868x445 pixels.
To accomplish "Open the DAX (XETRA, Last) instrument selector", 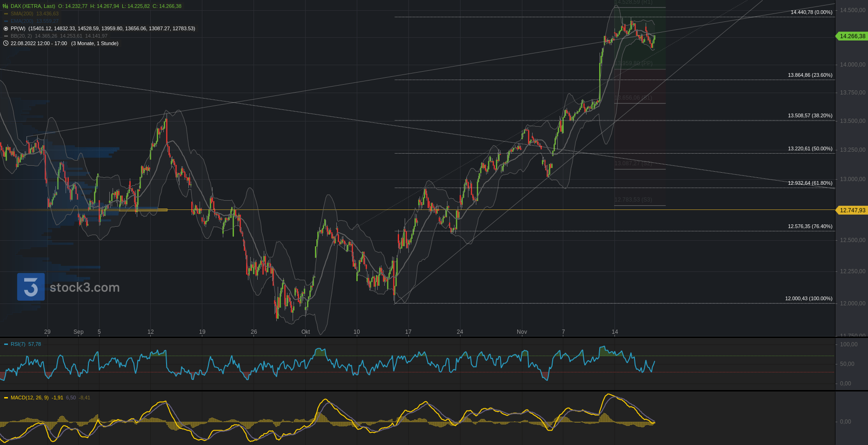I will click(x=33, y=6).
